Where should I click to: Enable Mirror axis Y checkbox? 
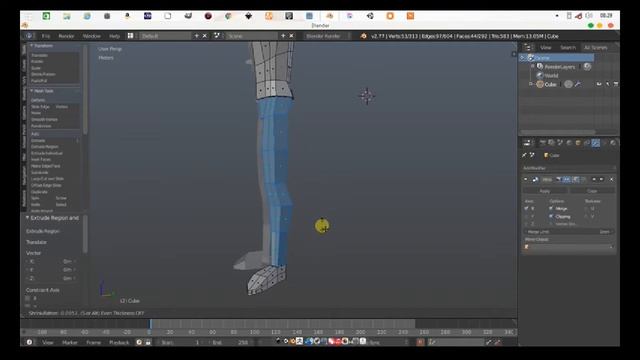tap(527, 216)
